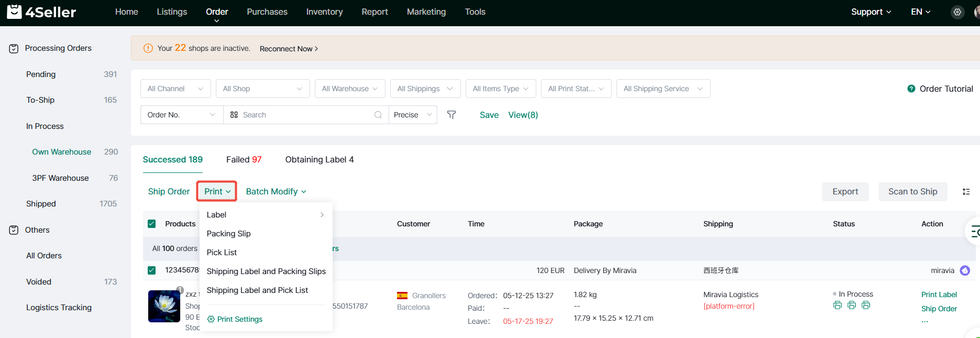
Task: Go to the Home menu
Action: point(127,12)
